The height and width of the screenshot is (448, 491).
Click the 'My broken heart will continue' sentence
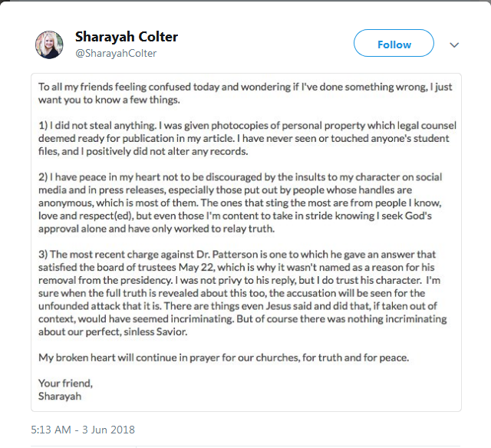coord(223,358)
